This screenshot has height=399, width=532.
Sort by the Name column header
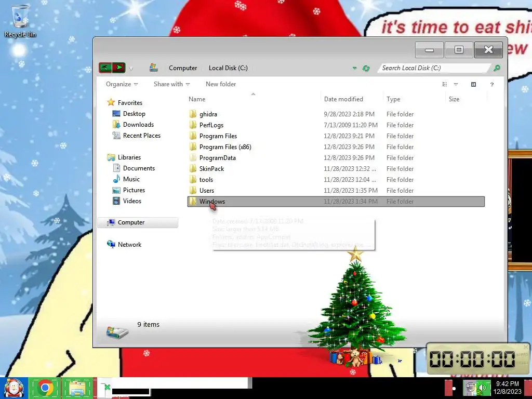click(197, 99)
